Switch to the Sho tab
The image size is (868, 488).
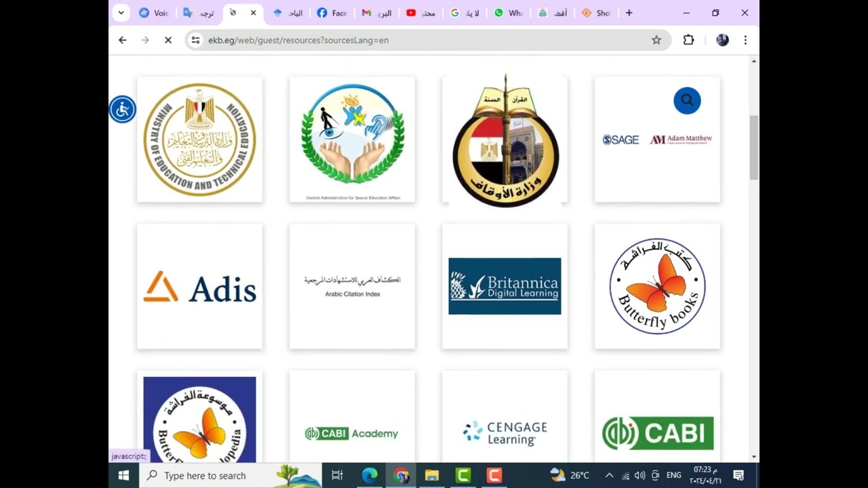pos(597,13)
